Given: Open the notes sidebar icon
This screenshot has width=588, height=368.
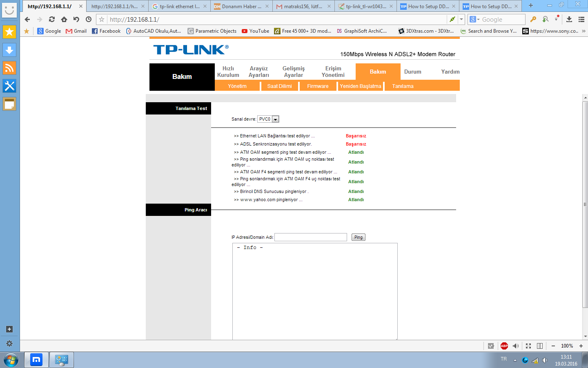Looking at the screenshot, I should (x=9, y=104).
